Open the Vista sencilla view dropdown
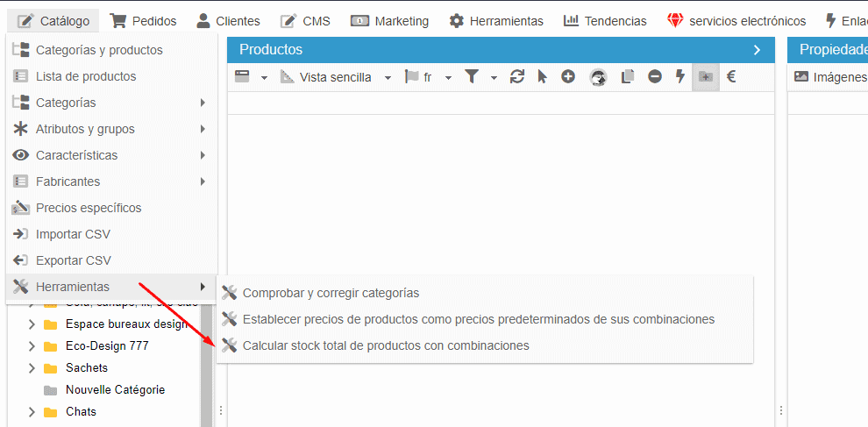The height and width of the screenshot is (427, 868). coord(337,77)
